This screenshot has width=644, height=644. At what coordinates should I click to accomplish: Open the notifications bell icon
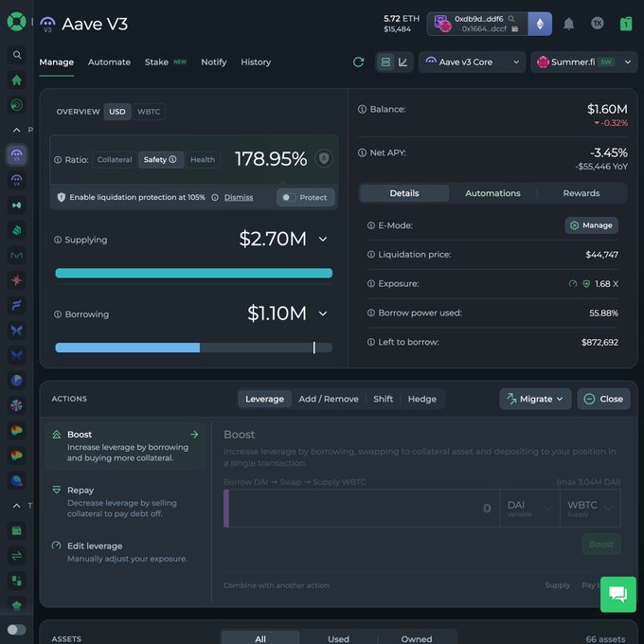tap(569, 24)
